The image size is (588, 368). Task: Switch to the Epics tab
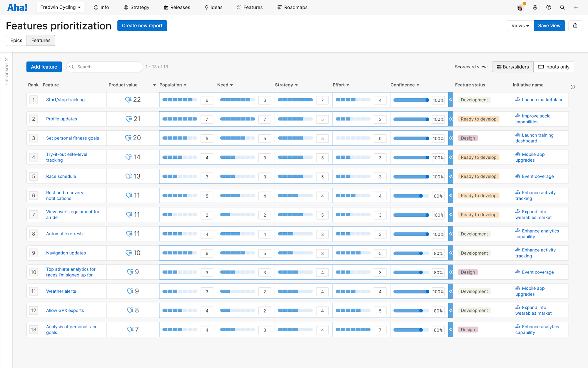(x=16, y=40)
